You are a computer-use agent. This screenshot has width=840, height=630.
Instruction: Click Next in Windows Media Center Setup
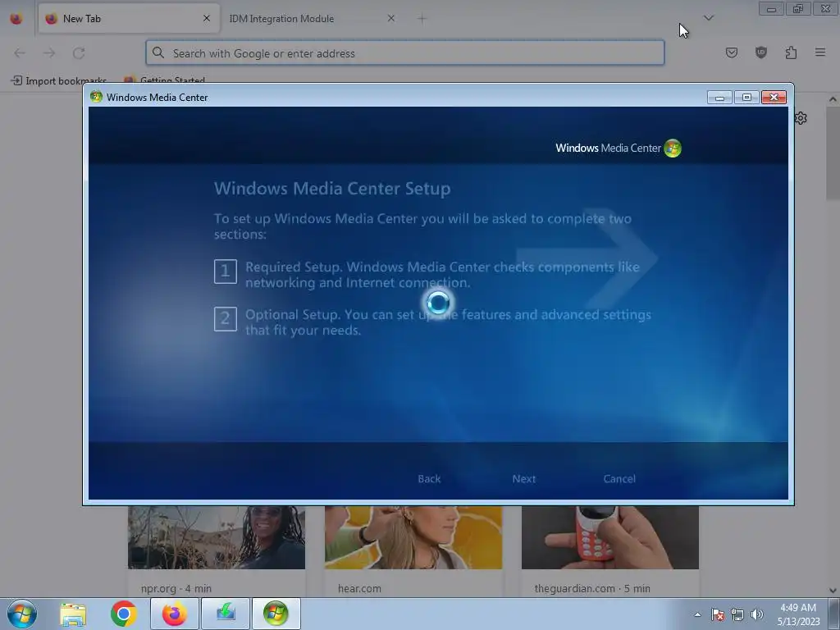[523, 479]
